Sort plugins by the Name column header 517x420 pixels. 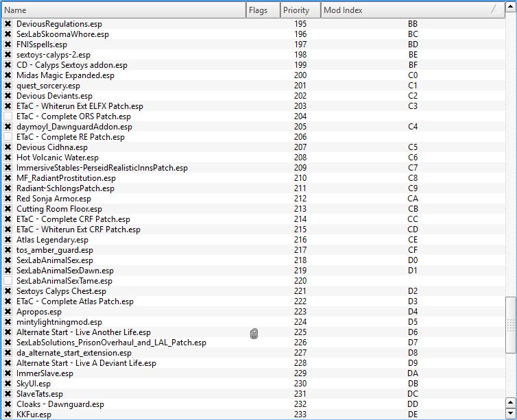click(123, 10)
